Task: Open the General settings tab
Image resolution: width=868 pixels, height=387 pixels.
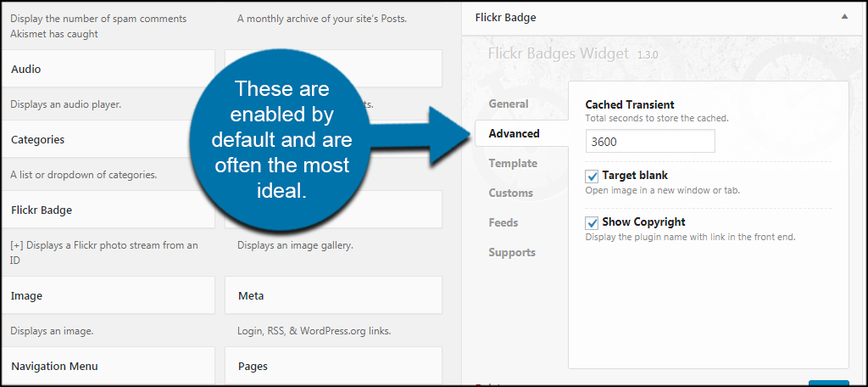Action: click(x=509, y=104)
